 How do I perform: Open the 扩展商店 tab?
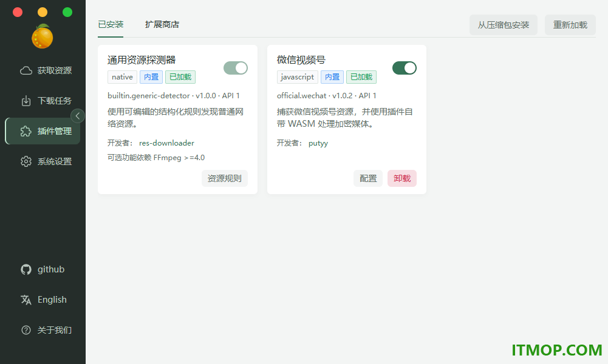162,24
